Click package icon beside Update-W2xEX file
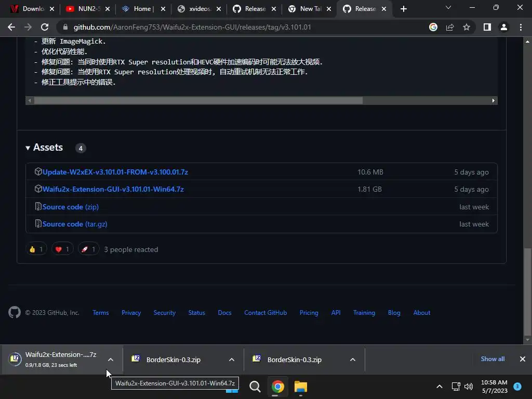The image size is (532, 399). coord(38,171)
